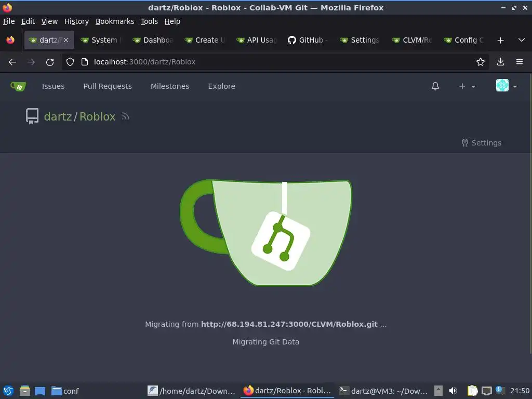This screenshot has width=532, height=399.
Task: Open Milestones page
Action: [x=170, y=86]
